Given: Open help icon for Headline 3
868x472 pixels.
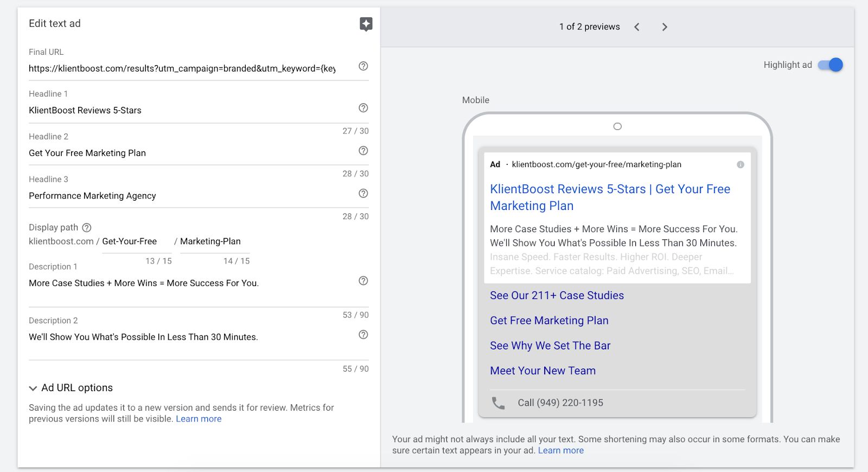Looking at the screenshot, I should (x=363, y=194).
